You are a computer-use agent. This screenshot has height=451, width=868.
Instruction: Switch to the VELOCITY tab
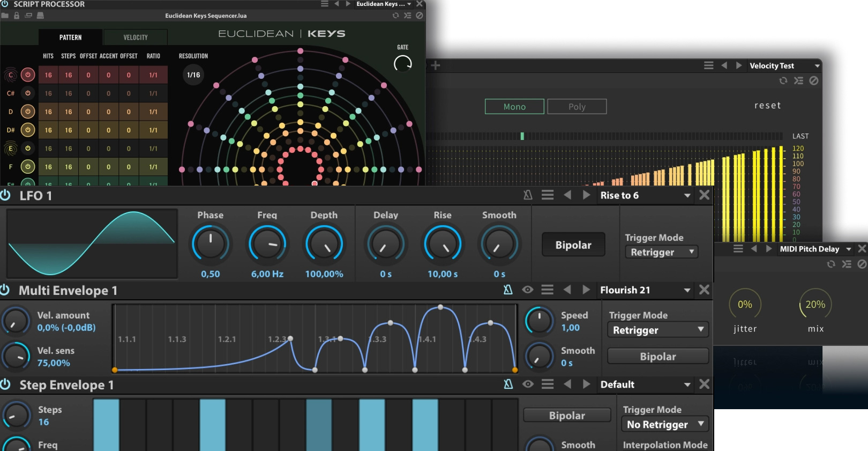pos(136,38)
